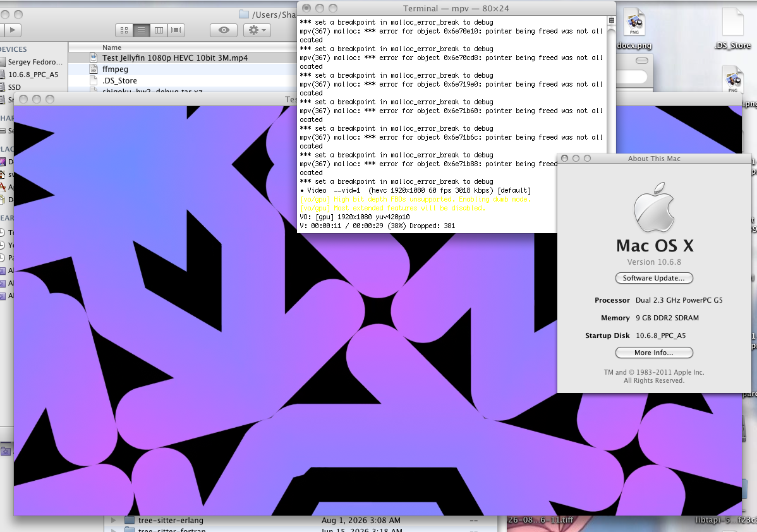Click the /Users folder proxy icon in title
Screen dimensions: 757x532
click(245, 15)
